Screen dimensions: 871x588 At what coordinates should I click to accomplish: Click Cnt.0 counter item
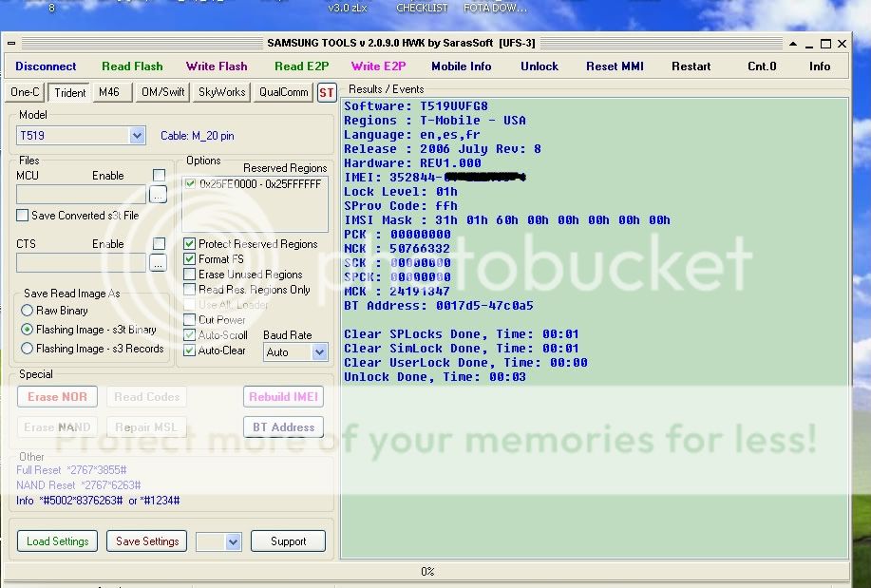tap(762, 66)
